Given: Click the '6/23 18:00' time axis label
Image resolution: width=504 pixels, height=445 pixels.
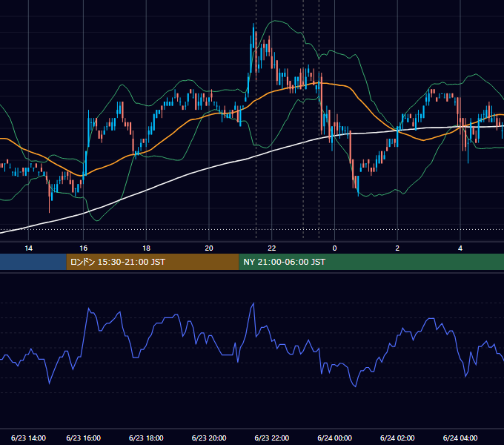Looking at the screenshot, I should [146, 438].
